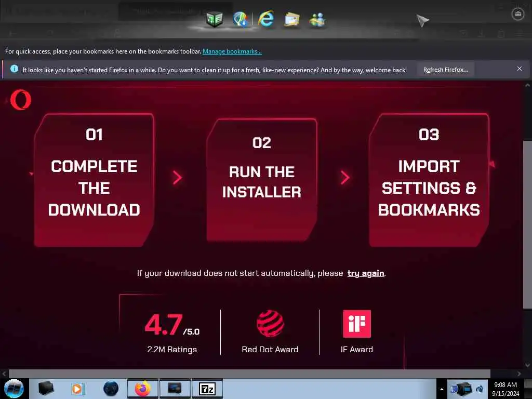This screenshot has width=532, height=399.
Task: Open the dark globe taskbar icon
Action: 111,389
